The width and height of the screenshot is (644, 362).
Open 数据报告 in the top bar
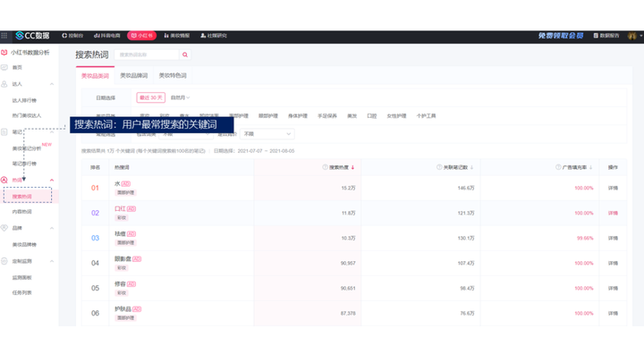pos(606,36)
